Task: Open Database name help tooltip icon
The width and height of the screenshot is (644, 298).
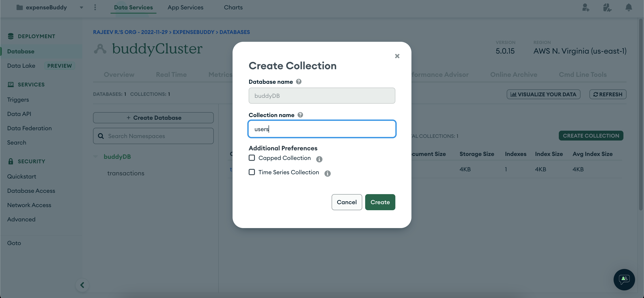Action: pyautogui.click(x=299, y=82)
